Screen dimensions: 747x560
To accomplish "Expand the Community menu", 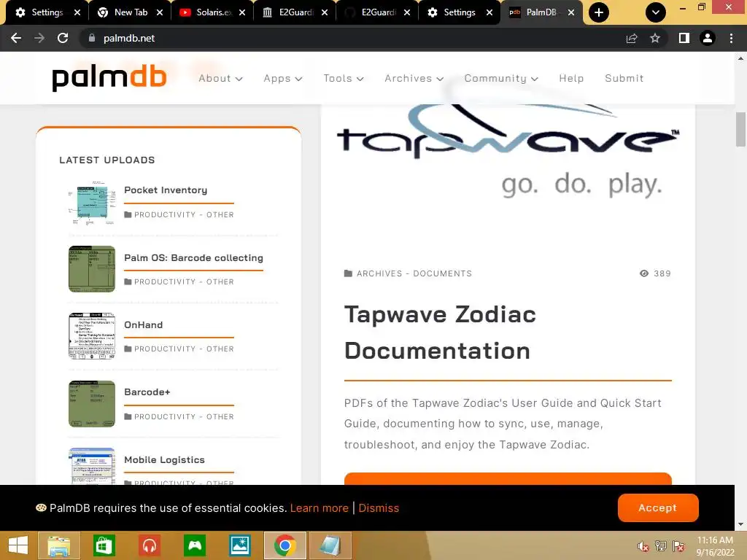I will pos(501,78).
